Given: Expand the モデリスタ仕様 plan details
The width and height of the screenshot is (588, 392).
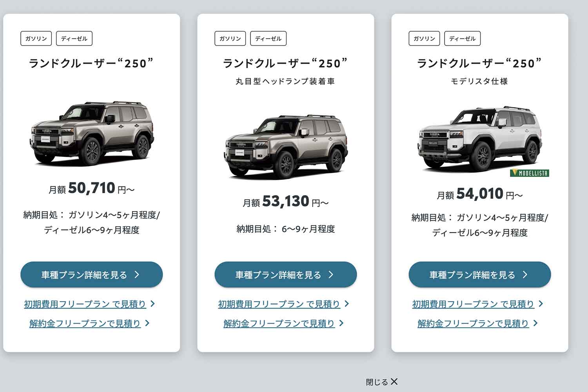Looking at the screenshot, I should (x=479, y=275).
